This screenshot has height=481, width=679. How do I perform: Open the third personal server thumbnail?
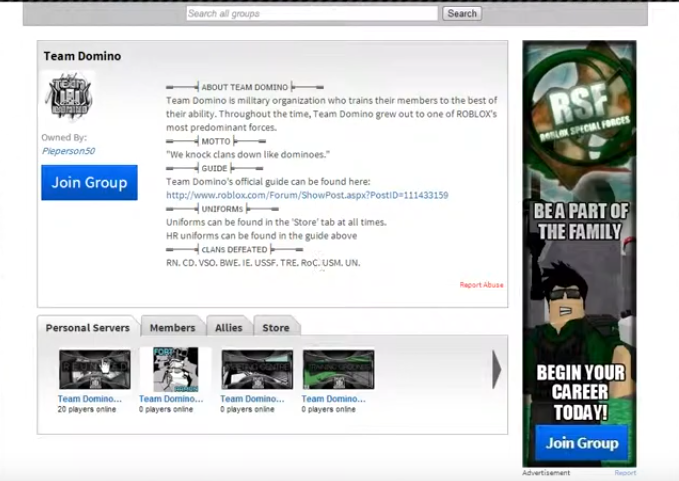click(x=257, y=369)
